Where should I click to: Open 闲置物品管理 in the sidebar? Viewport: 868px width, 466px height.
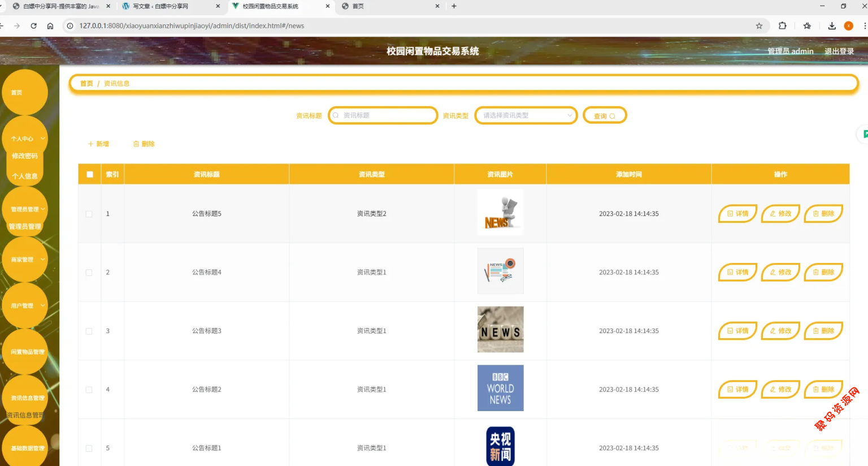(x=27, y=352)
